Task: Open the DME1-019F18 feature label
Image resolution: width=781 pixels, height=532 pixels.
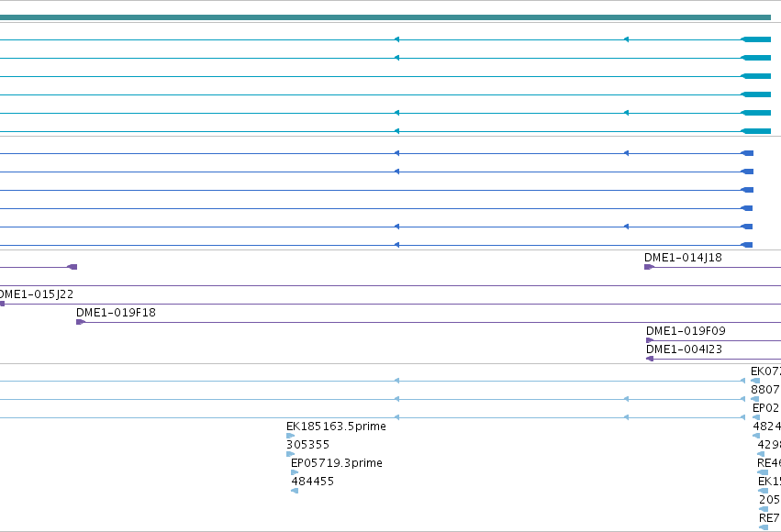Action: click(116, 313)
